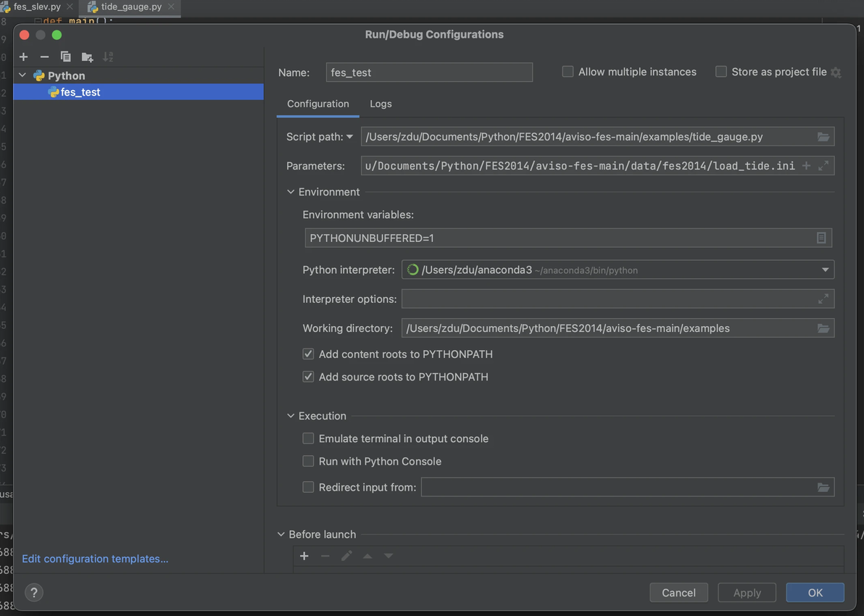Collapse the Python tree node
The image size is (864, 616).
[22, 75]
